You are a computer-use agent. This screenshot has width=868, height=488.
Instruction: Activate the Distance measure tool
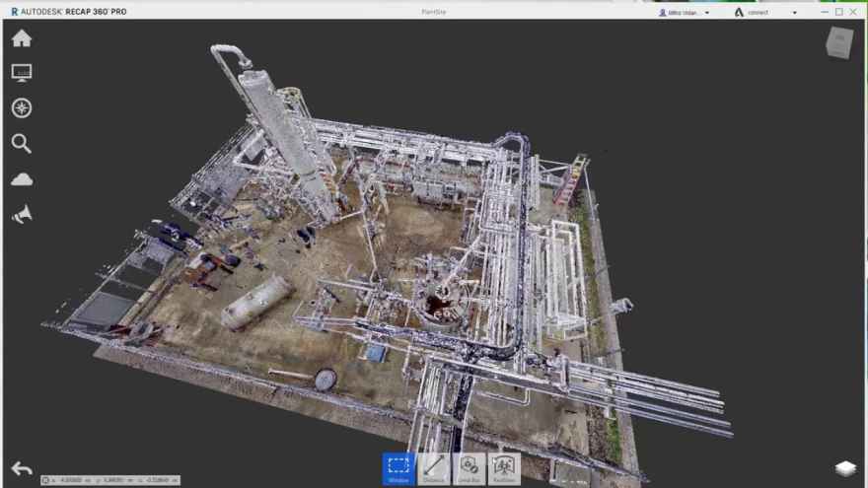coord(434,468)
